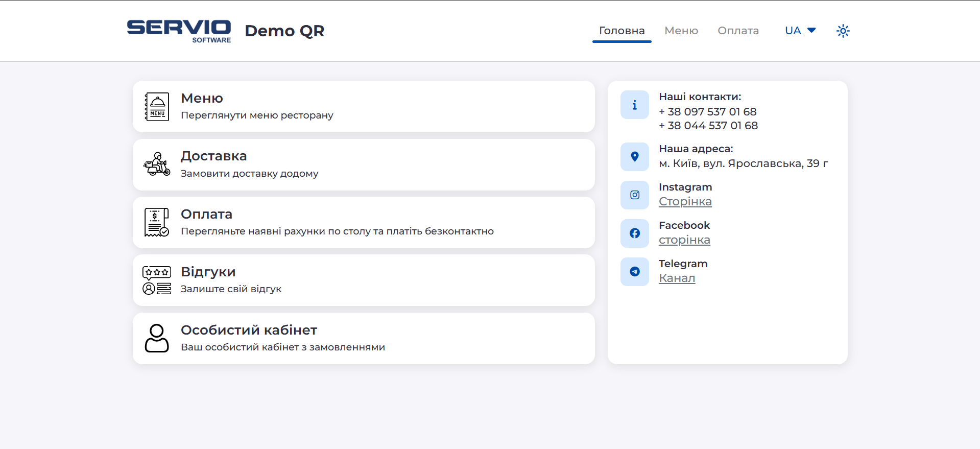Click the Instagram logo icon

(634, 195)
